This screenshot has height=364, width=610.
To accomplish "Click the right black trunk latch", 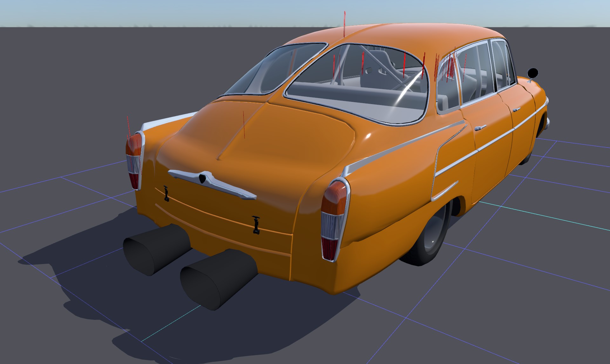I will 256,225.
